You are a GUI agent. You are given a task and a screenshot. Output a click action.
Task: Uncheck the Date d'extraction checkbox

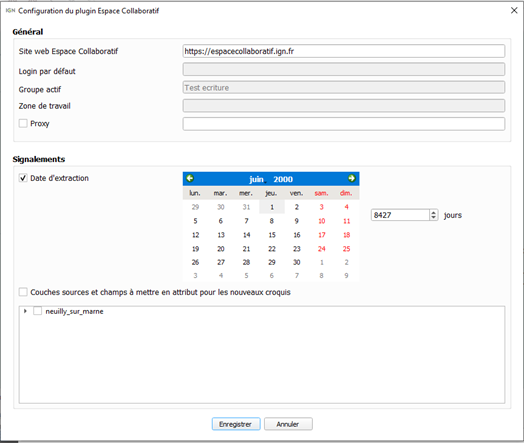(x=23, y=178)
